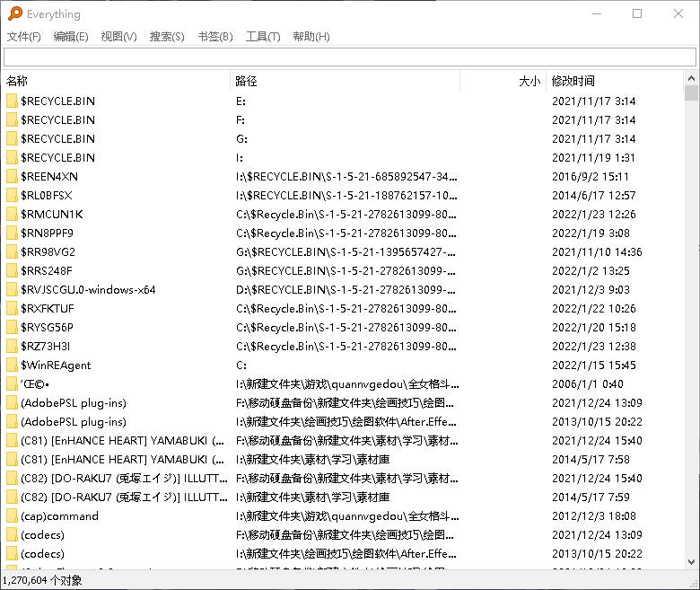This screenshot has width=700, height=590.
Task: Click folder icon for $RR98VG2
Action: pos(12,252)
